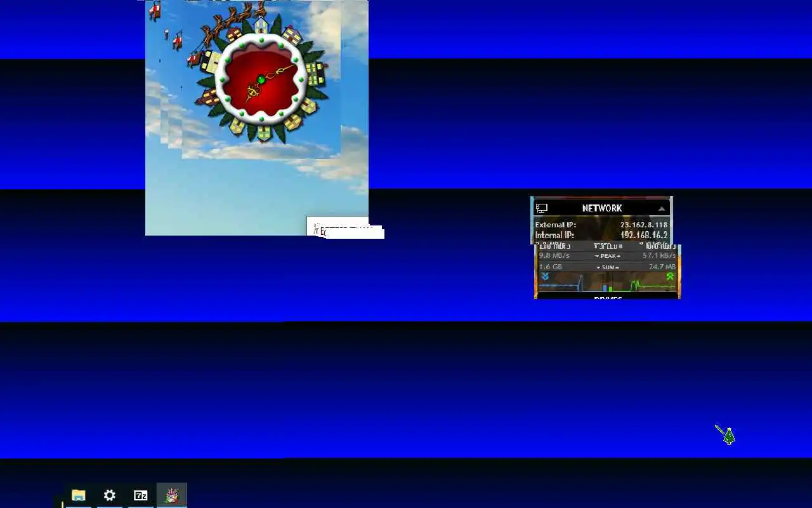Toggle the PEAK selector in network widget
The width and height of the screenshot is (812, 508).
(608, 256)
